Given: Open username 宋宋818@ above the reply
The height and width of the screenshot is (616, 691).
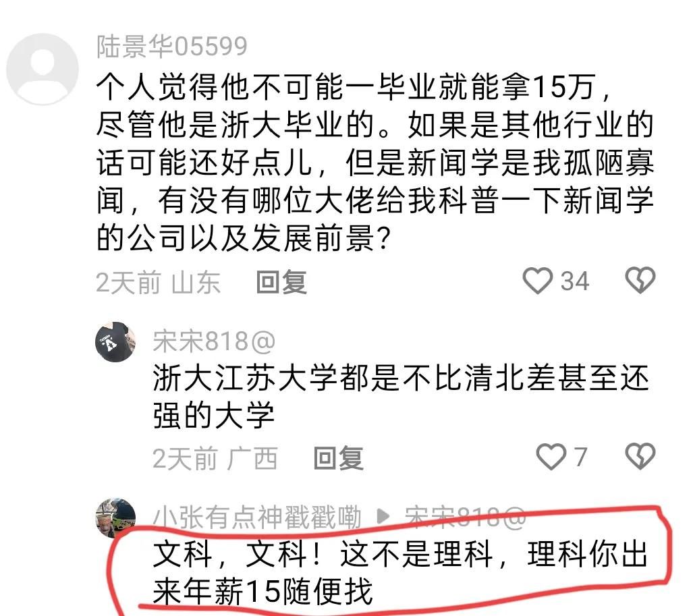Looking at the screenshot, I should click(x=214, y=341).
